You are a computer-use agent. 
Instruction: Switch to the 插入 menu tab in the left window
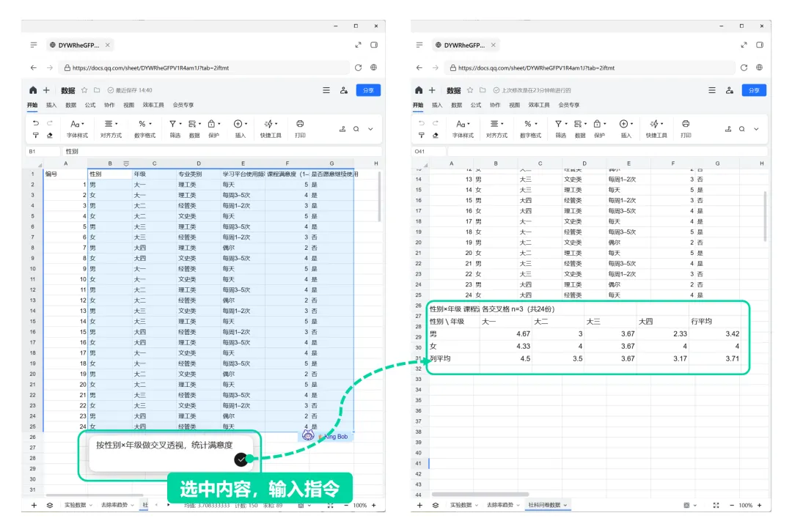point(51,105)
